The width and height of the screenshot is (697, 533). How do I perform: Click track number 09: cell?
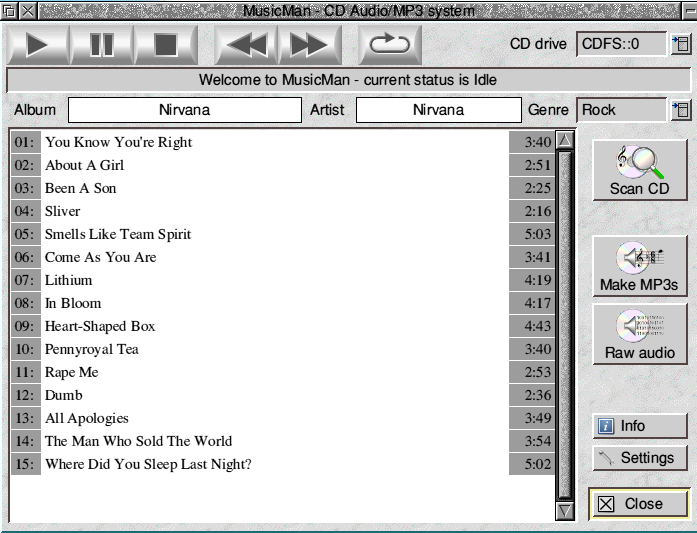click(x=26, y=326)
